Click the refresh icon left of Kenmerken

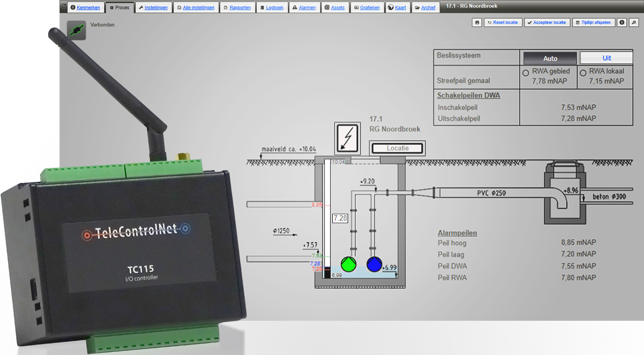63,6
